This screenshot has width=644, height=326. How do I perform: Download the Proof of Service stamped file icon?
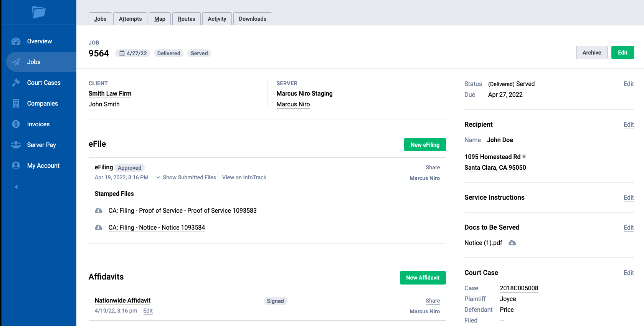coord(99,211)
